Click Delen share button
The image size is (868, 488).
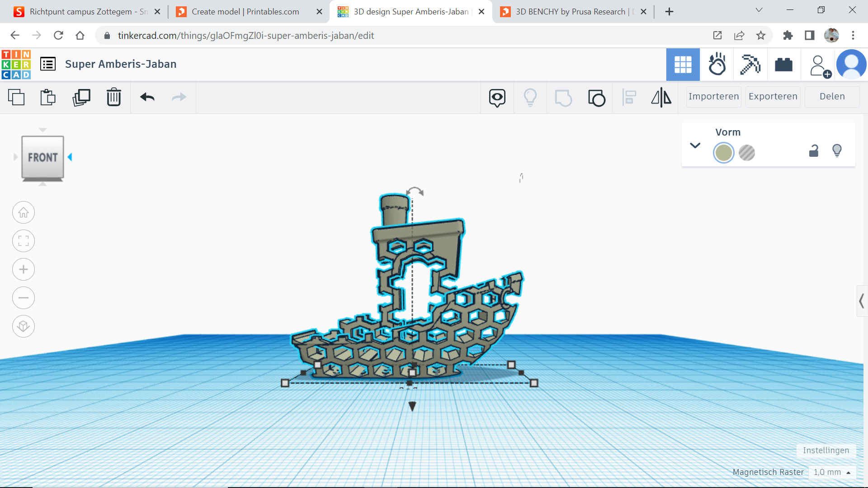[x=832, y=97]
